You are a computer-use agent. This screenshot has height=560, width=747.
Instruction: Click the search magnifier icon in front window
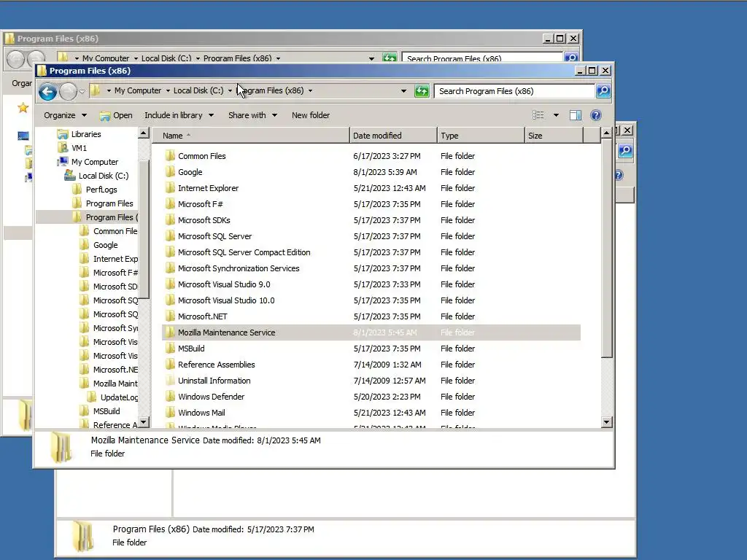pos(603,91)
